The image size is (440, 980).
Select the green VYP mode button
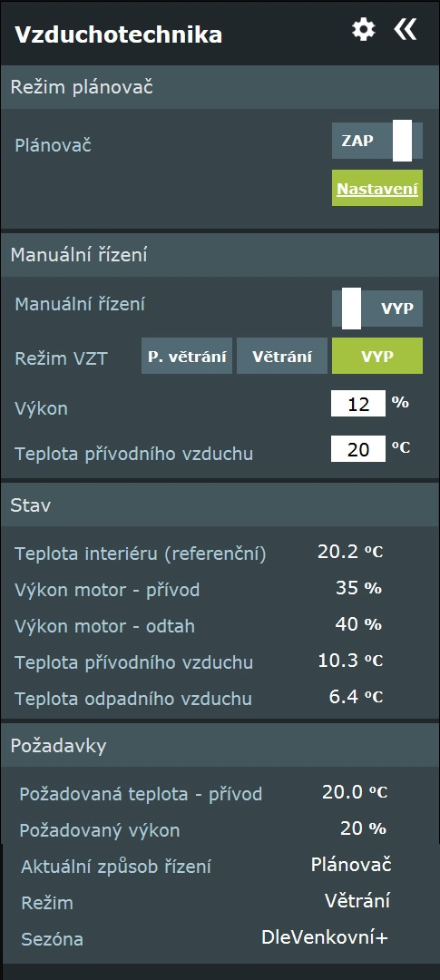(377, 357)
